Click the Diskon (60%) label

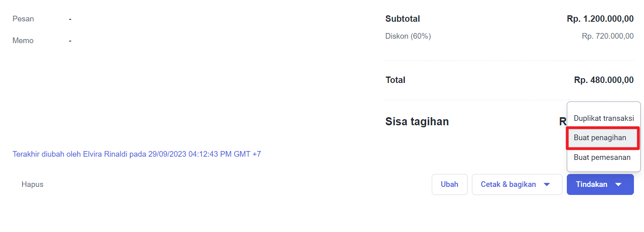[x=408, y=36]
